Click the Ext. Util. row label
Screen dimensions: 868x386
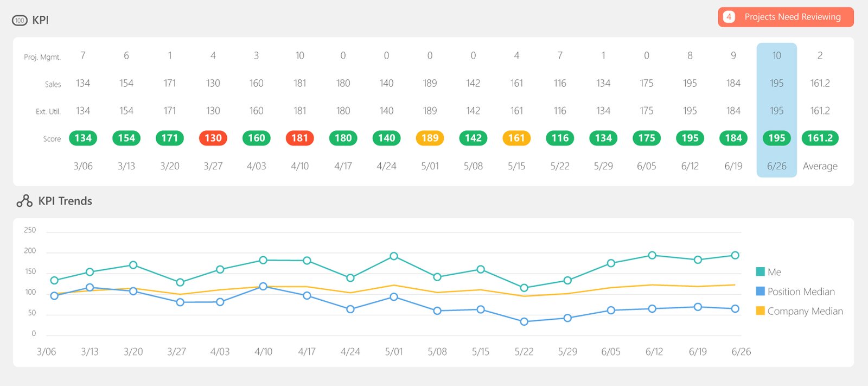[48, 111]
